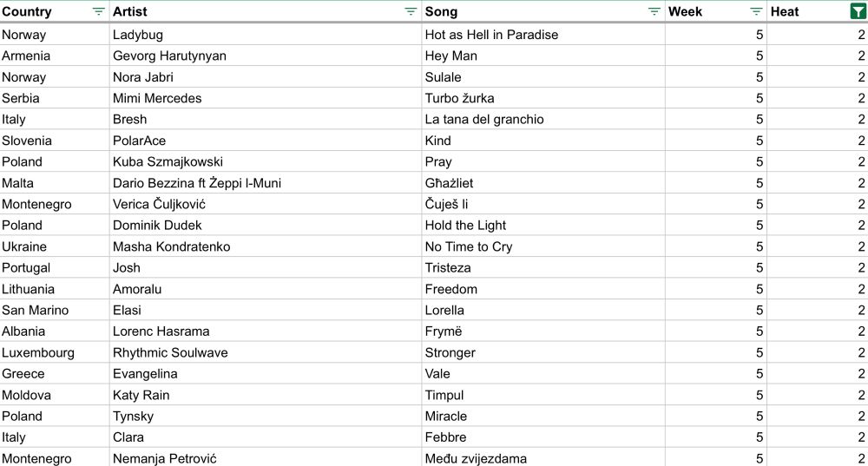Click the cell Hot as Hell in Paradise

point(543,35)
